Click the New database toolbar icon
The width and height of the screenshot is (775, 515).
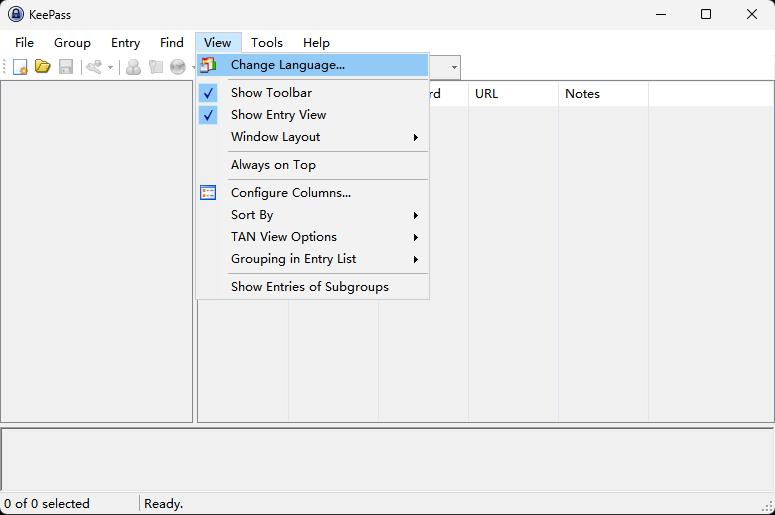[20, 67]
